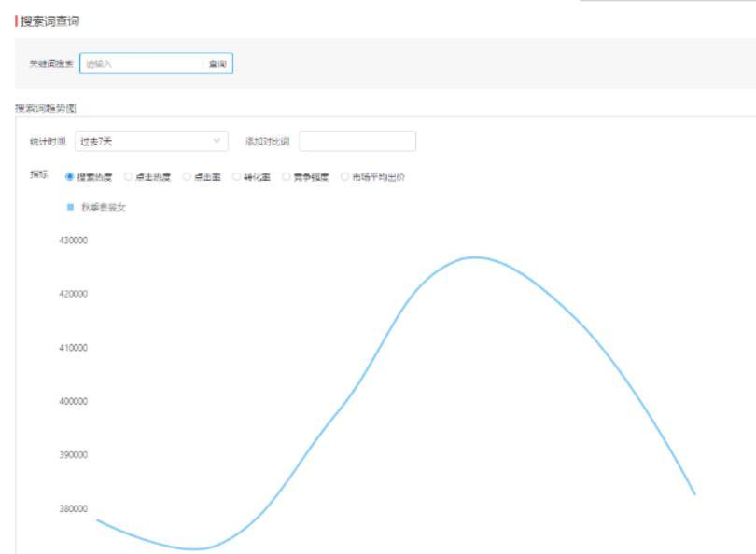Click the peak of the trend curve
The height and width of the screenshot is (554, 756).
(476, 257)
